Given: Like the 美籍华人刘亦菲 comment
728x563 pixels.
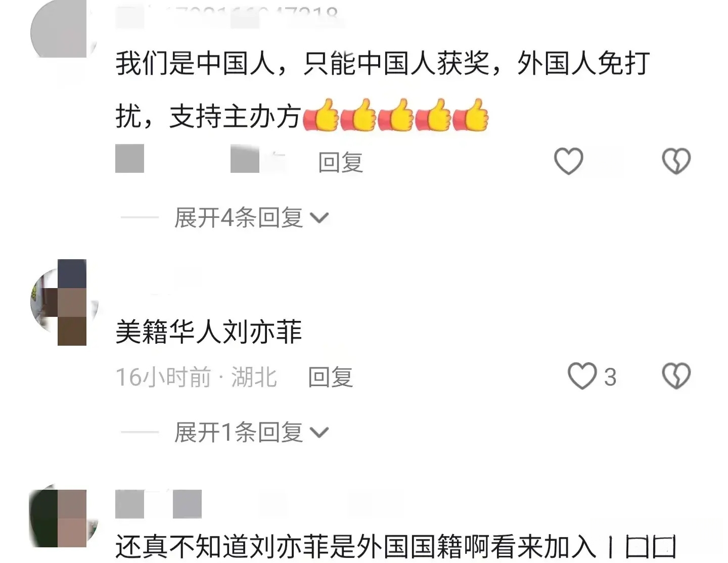Looking at the screenshot, I should 582,376.
